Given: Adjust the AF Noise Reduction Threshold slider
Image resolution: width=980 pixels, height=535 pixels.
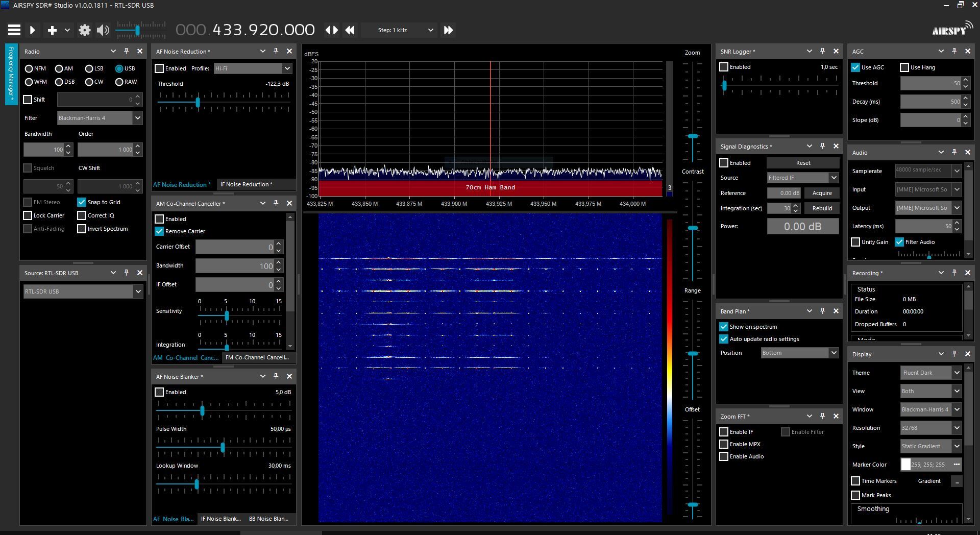Looking at the screenshot, I should click(198, 102).
